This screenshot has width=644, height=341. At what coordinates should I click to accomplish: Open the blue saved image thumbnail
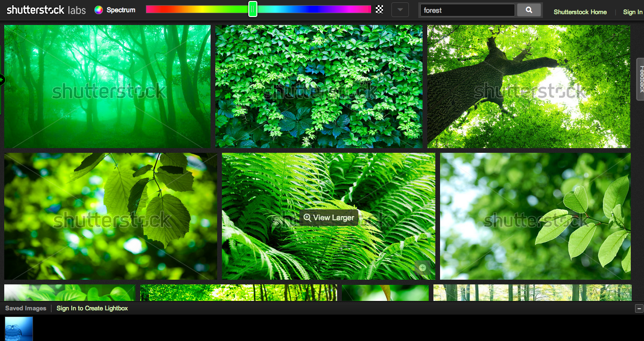[19, 329]
